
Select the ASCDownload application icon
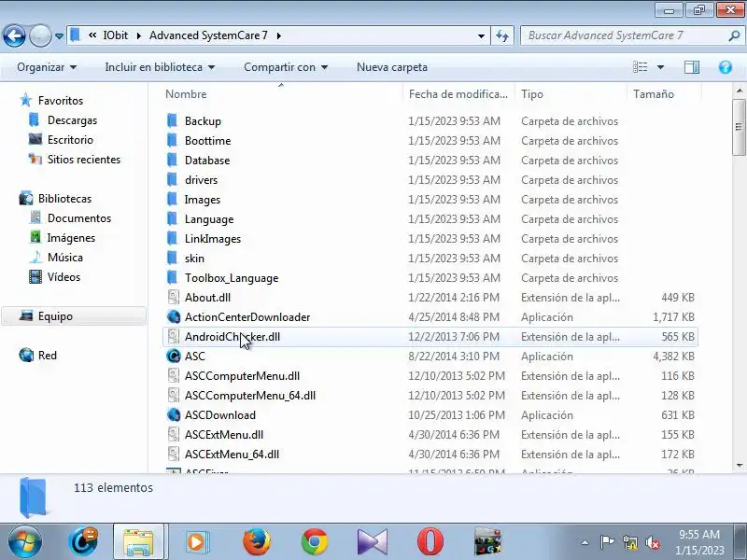tap(174, 414)
